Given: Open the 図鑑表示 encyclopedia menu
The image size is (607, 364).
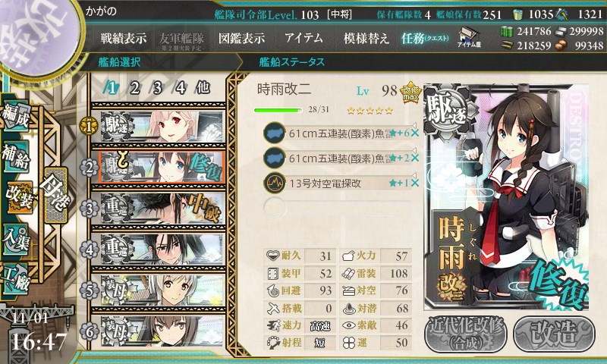Looking at the screenshot, I should [241, 38].
